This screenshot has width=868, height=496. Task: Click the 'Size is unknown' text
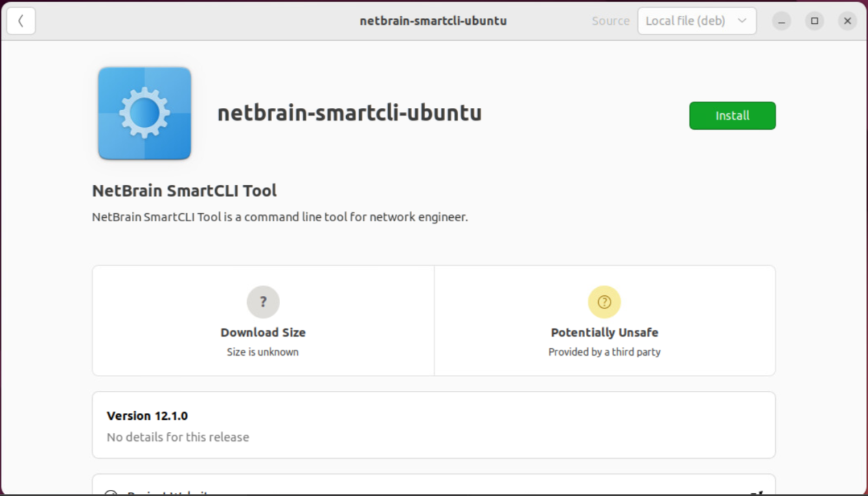click(263, 352)
